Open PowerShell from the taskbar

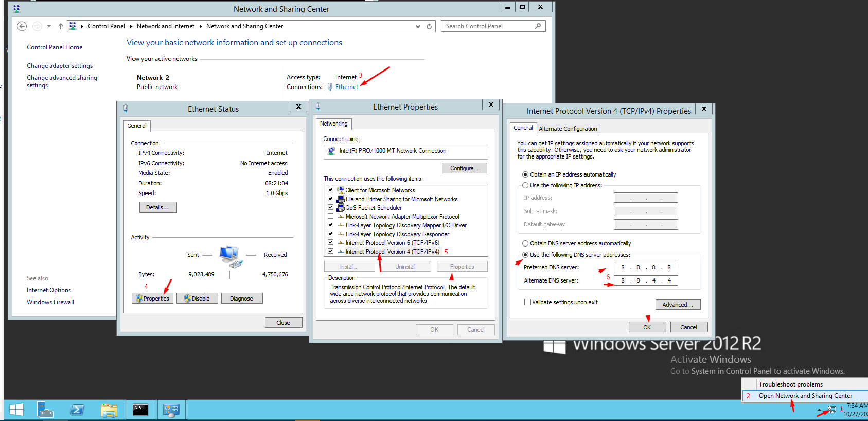[x=77, y=410]
